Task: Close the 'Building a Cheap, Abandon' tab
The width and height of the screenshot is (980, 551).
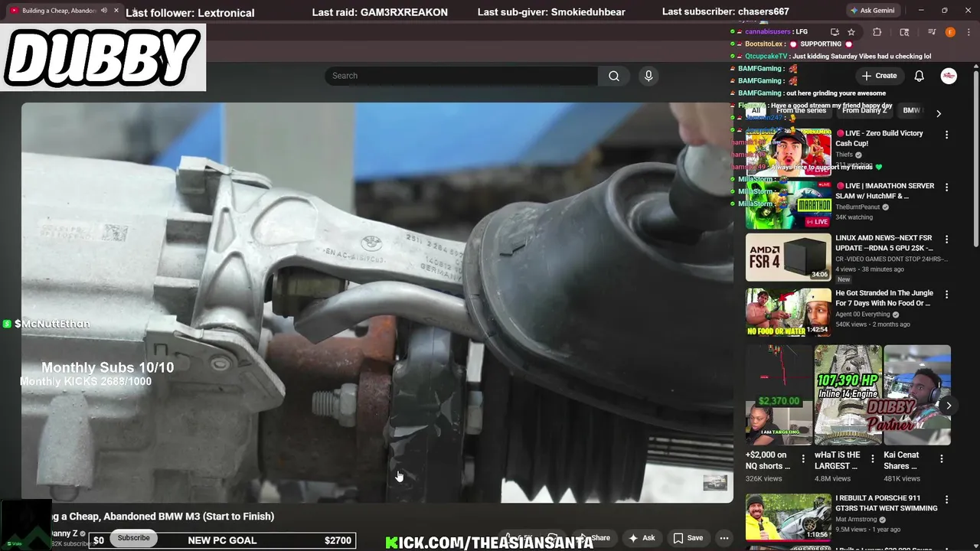Action: [x=116, y=11]
